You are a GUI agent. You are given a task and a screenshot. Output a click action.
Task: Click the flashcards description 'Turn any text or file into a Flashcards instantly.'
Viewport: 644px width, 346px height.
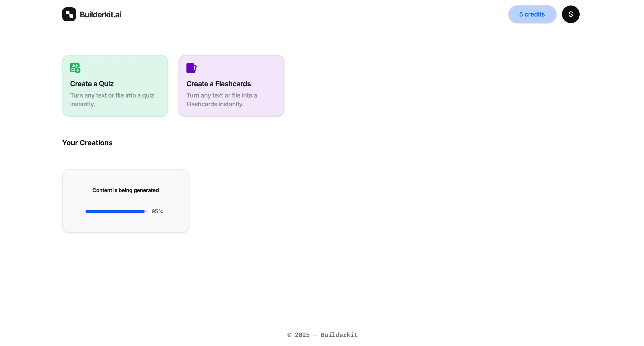click(x=222, y=100)
